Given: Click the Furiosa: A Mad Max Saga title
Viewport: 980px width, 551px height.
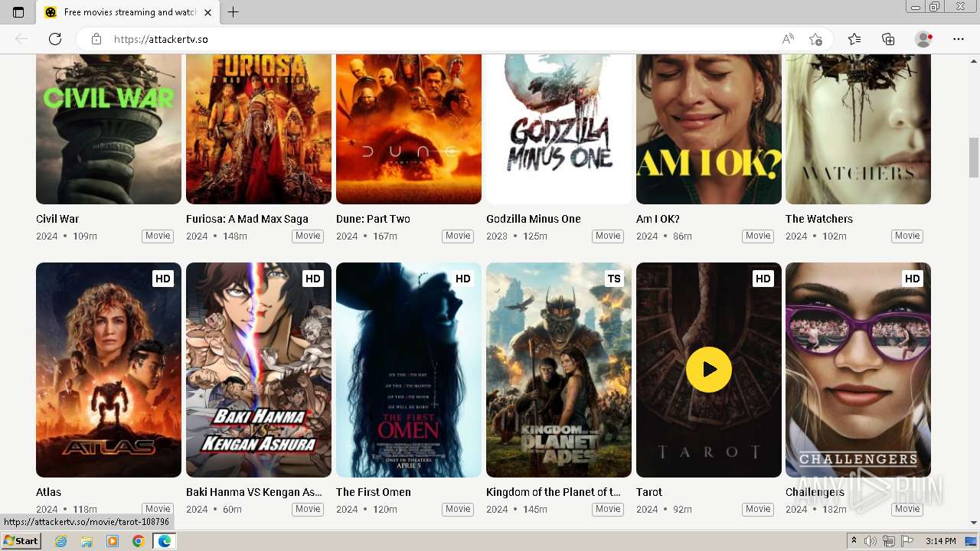Looking at the screenshot, I should coord(247,219).
